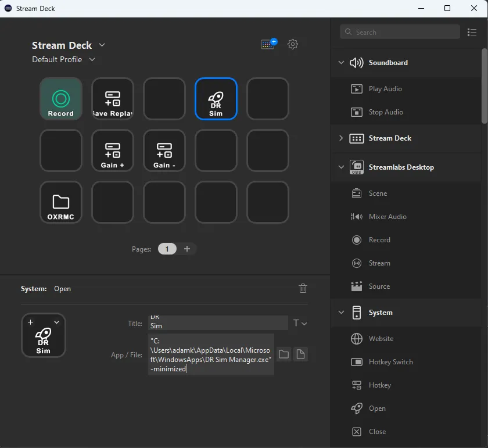Collapse the Soundboard category
This screenshot has height=448, width=488.
[x=341, y=63]
